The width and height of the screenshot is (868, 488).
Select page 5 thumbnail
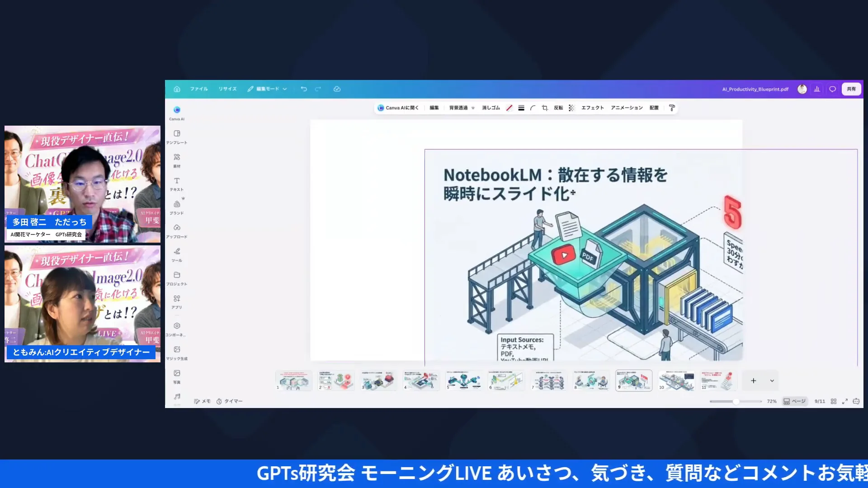pos(463,381)
